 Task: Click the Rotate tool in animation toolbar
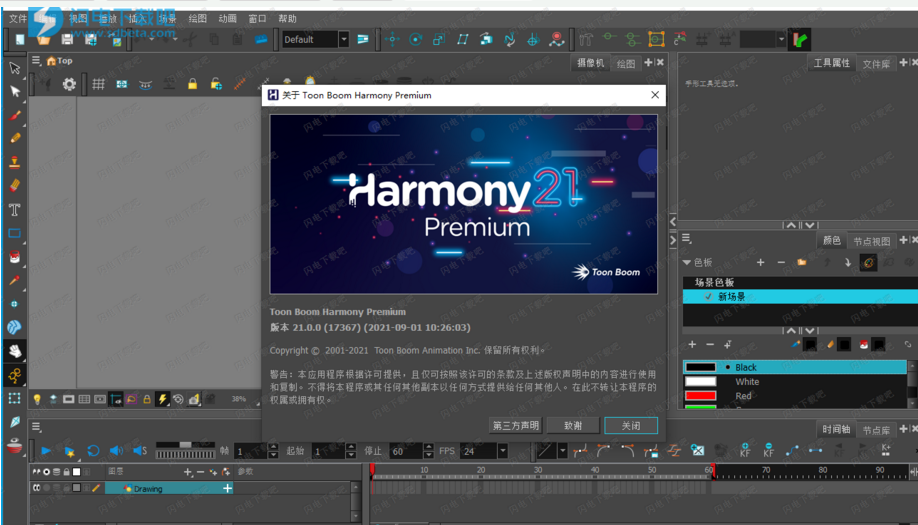point(415,39)
